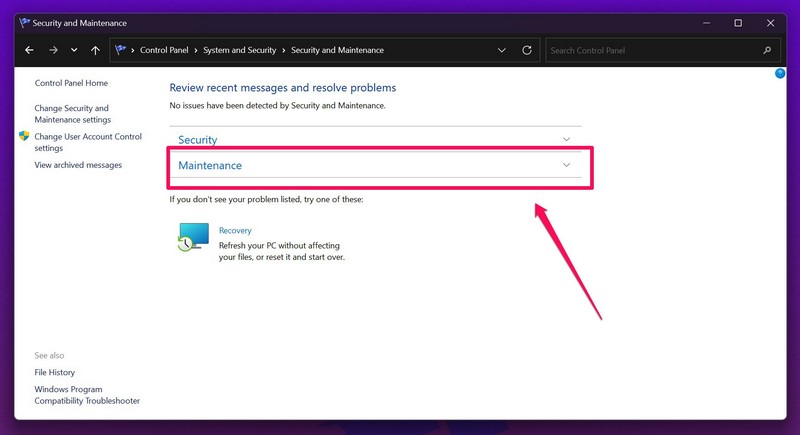Expand the Maintenance section chevron

(566, 165)
